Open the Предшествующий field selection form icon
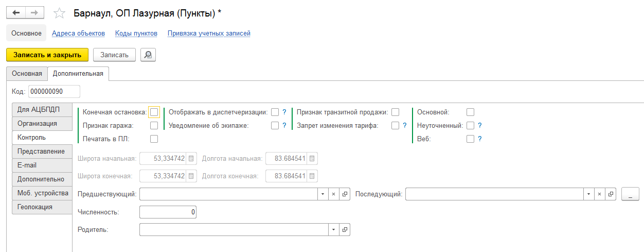 (x=345, y=194)
